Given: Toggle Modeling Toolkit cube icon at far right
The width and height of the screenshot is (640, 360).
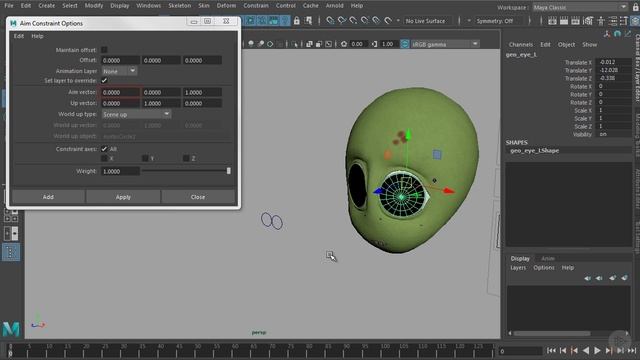Looking at the screenshot, I should 635,21.
